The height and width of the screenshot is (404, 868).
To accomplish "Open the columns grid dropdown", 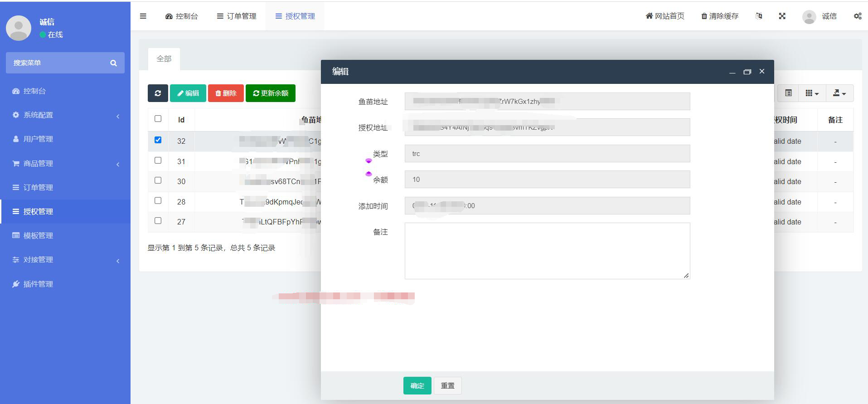I will coord(812,93).
